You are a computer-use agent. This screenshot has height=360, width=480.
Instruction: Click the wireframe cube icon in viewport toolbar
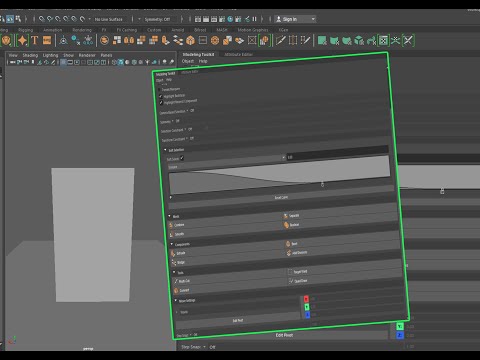coord(114,62)
